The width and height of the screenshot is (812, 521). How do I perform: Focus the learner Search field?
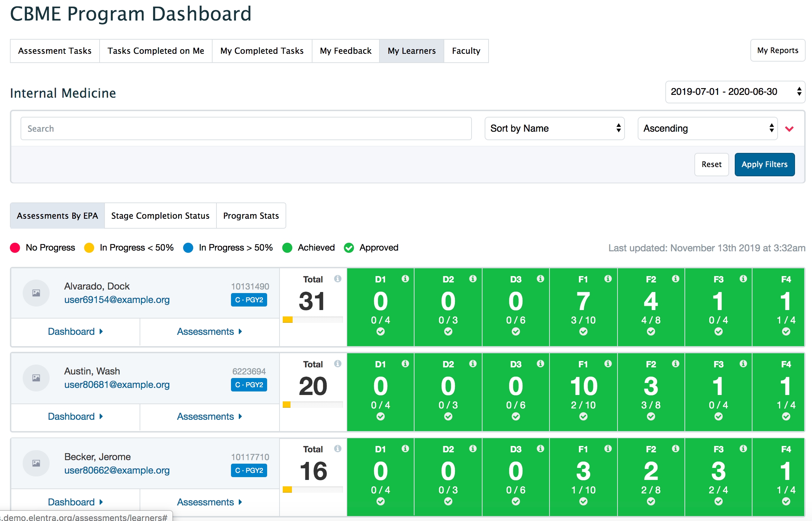pyautogui.click(x=246, y=128)
